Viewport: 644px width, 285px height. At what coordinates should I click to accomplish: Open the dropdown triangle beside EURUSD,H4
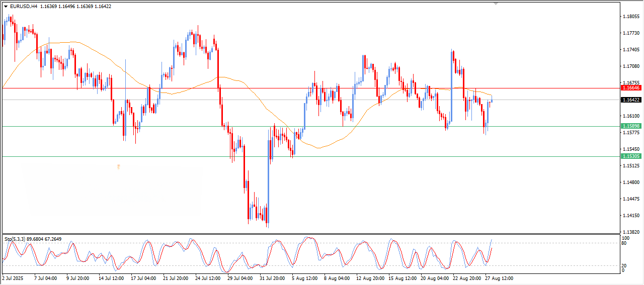click(x=6, y=7)
